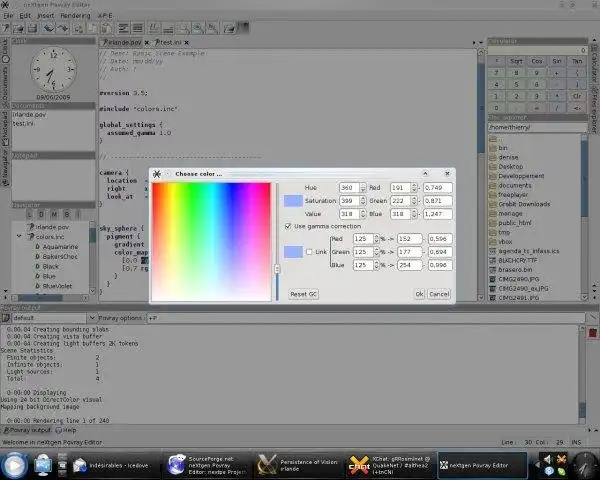Viewport: 600px width, 480px height.
Task: Select BlueViolet in the navigator tree
Action: (57, 286)
